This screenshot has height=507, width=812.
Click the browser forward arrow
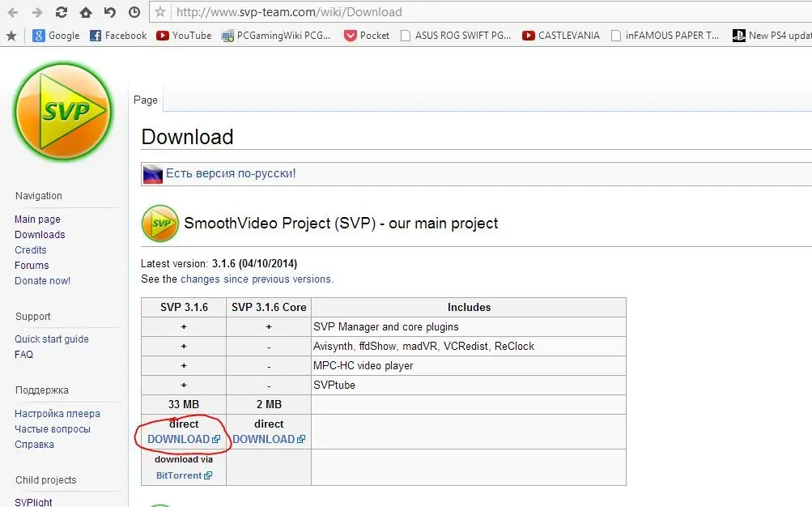coord(36,12)
